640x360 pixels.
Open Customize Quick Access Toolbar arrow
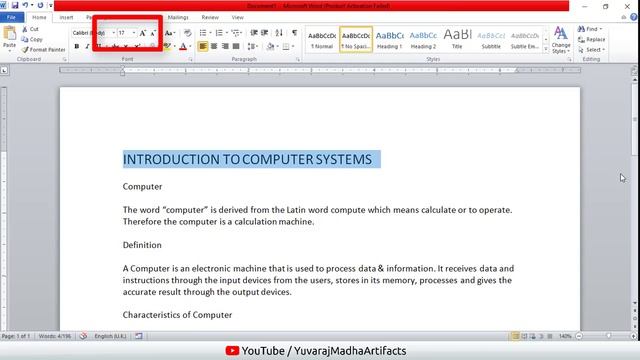click(51, 5)
